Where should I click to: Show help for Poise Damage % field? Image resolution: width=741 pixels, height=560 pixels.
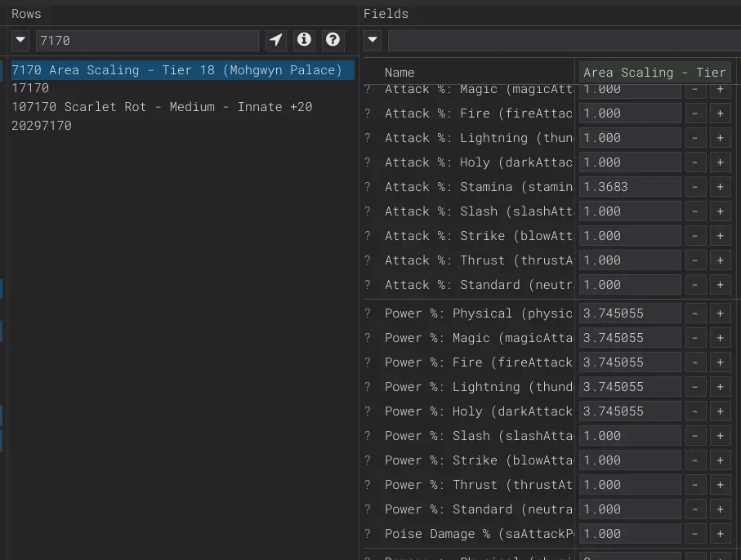pos(368,534)
